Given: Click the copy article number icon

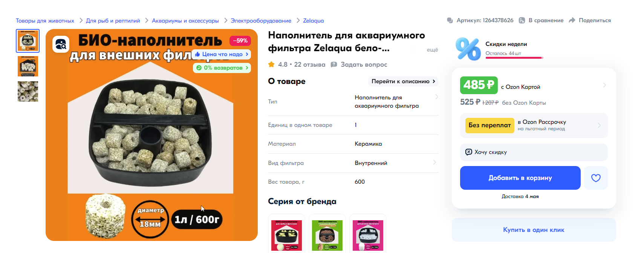Looking at the screenshot, I should click(x=450, y=20).
